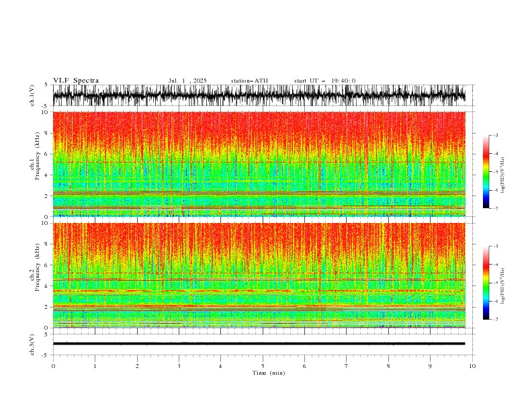Click the "-3" label on ch.1 colour bar
The image size is (532, 411).
tap(495, 135)
